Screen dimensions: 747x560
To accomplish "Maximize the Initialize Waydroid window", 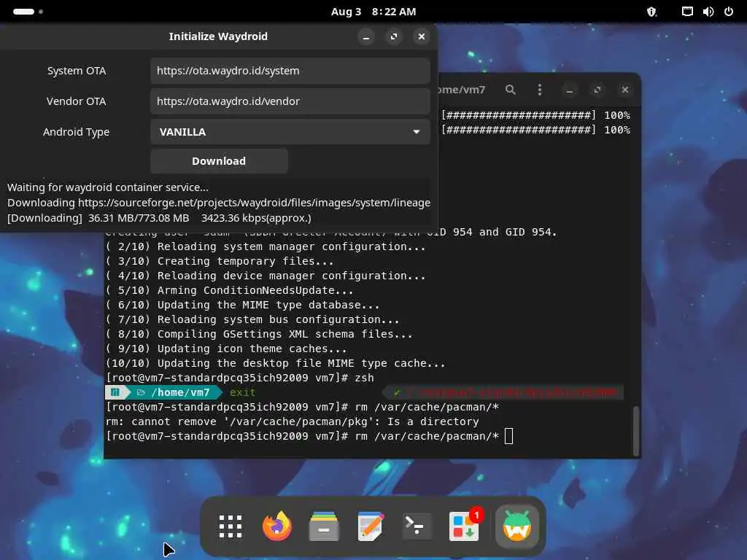I will click(x=393, y=36).
